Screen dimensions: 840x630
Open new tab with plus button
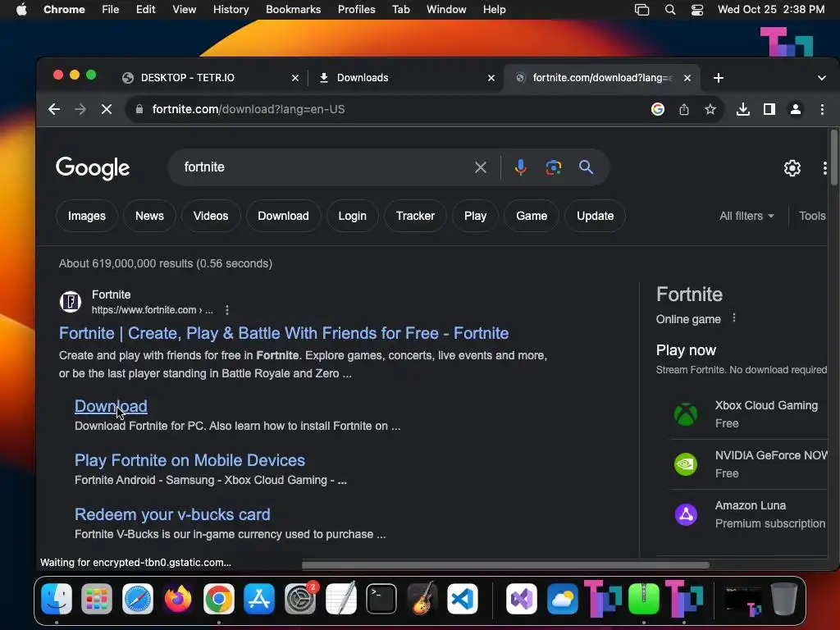(719, 78)
